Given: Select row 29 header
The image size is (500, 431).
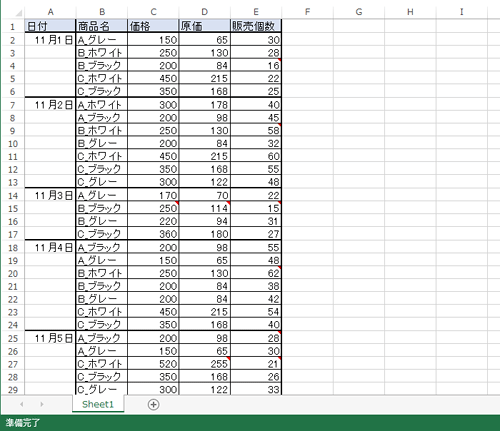Looking at the screenshot, I should tap(13, 389).
